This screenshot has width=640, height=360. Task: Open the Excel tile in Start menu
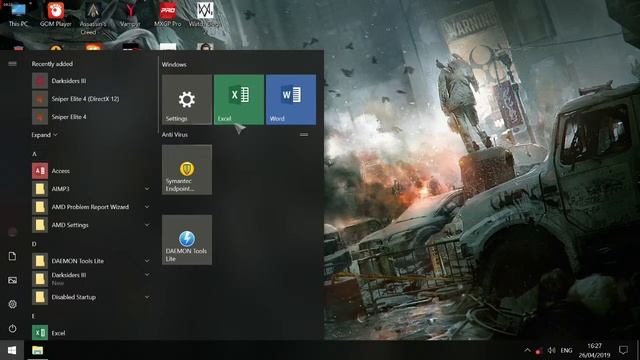(x=239, y=99)
